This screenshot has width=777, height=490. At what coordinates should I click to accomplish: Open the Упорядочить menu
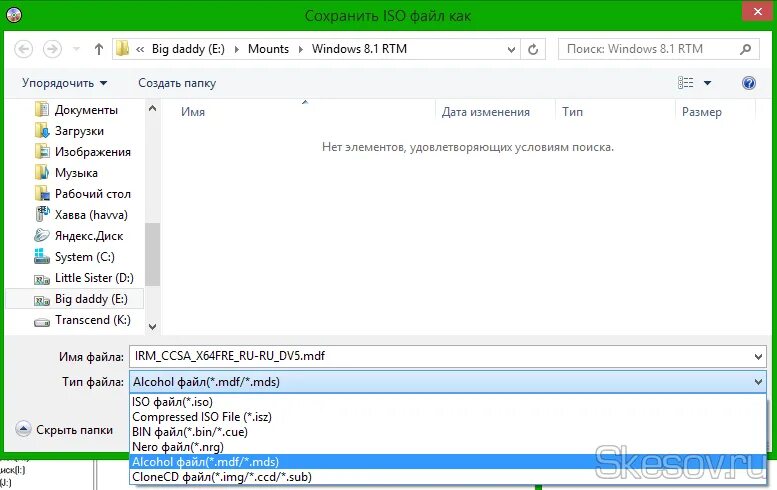pos(64,83)
